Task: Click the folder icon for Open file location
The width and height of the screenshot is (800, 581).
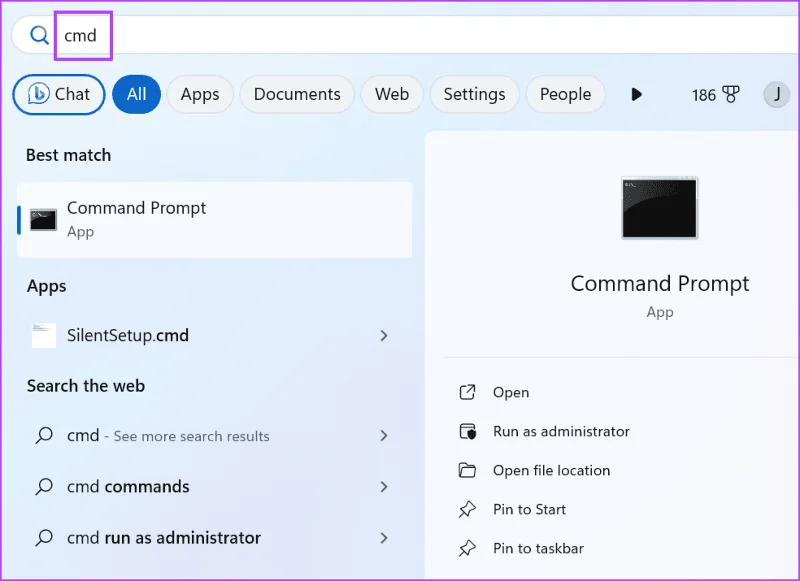Action: [467, 470]
